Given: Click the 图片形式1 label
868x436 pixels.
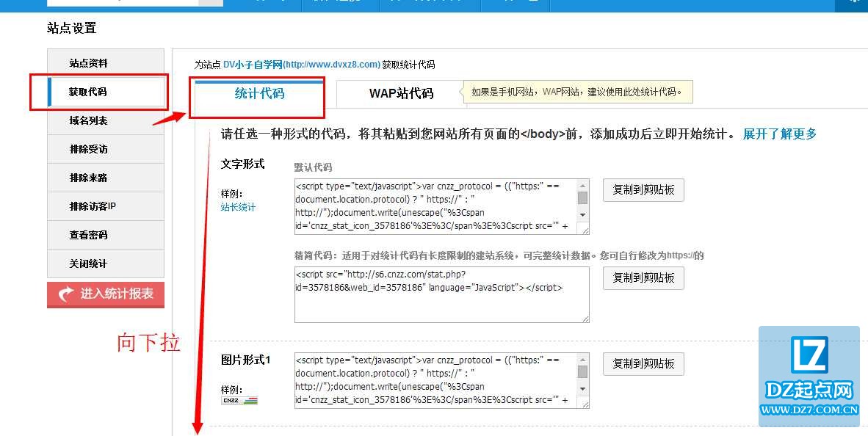Looking at the screenshot, I should (x=246, y=360).
